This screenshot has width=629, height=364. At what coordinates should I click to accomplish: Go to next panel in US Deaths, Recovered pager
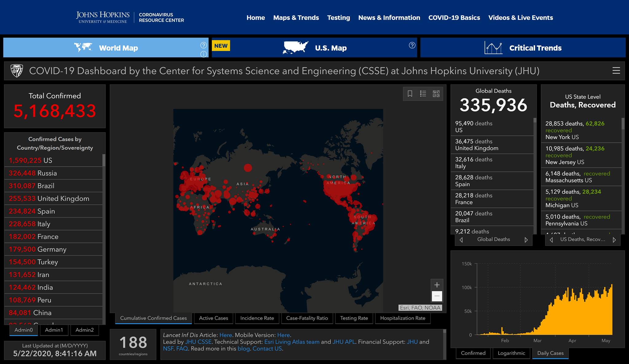point(614,240)
